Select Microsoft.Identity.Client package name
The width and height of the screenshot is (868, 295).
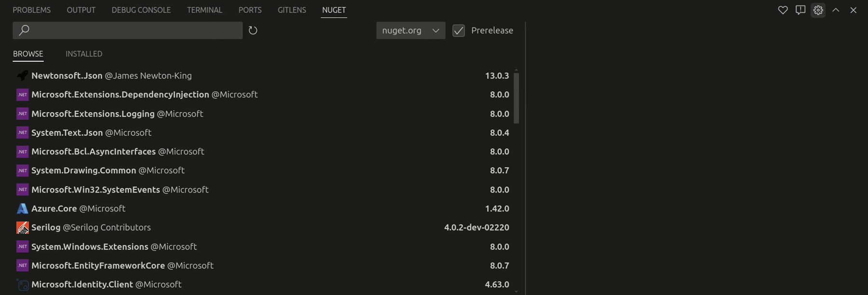82,285
